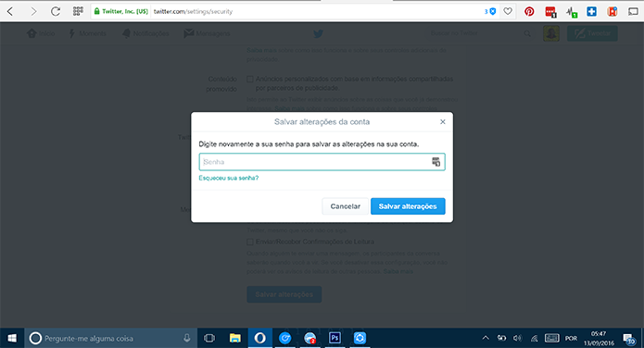Click the Cortana search box
Viewport: 644px width, 348px height.
(x=111, y=338)
